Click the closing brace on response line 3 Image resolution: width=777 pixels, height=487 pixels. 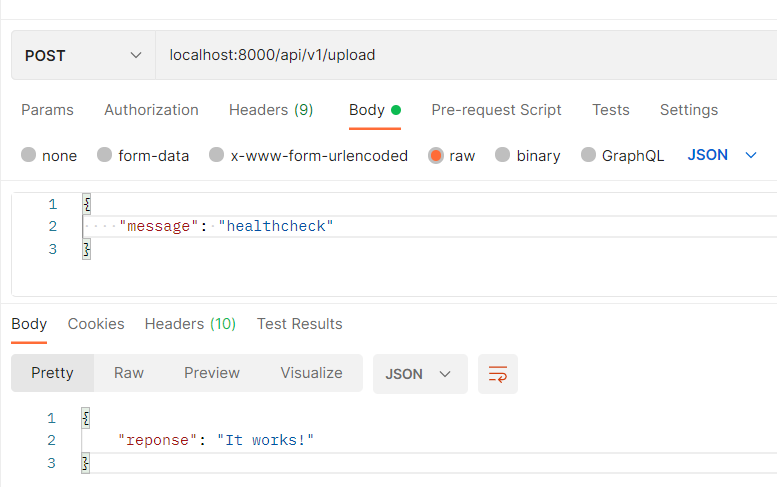coord(86,463)
